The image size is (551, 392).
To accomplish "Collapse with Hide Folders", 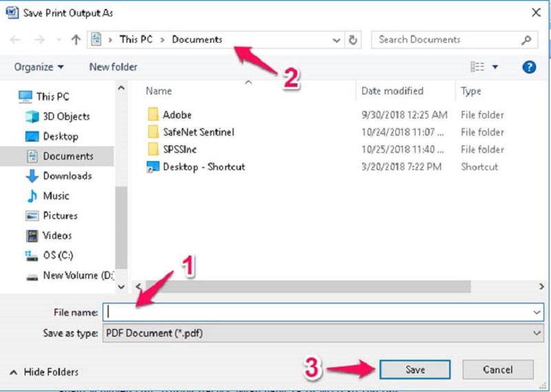I will 44,371.
